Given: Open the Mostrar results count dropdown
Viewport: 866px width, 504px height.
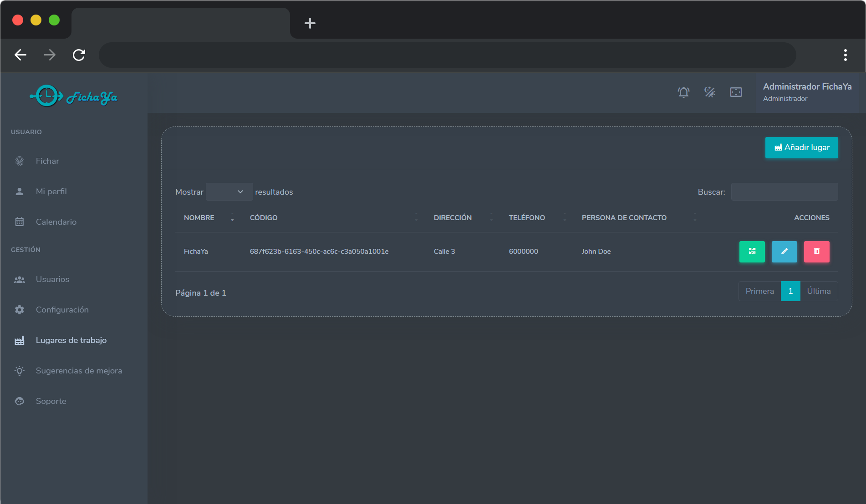Looking at the screenshot, I should point(229,192).
